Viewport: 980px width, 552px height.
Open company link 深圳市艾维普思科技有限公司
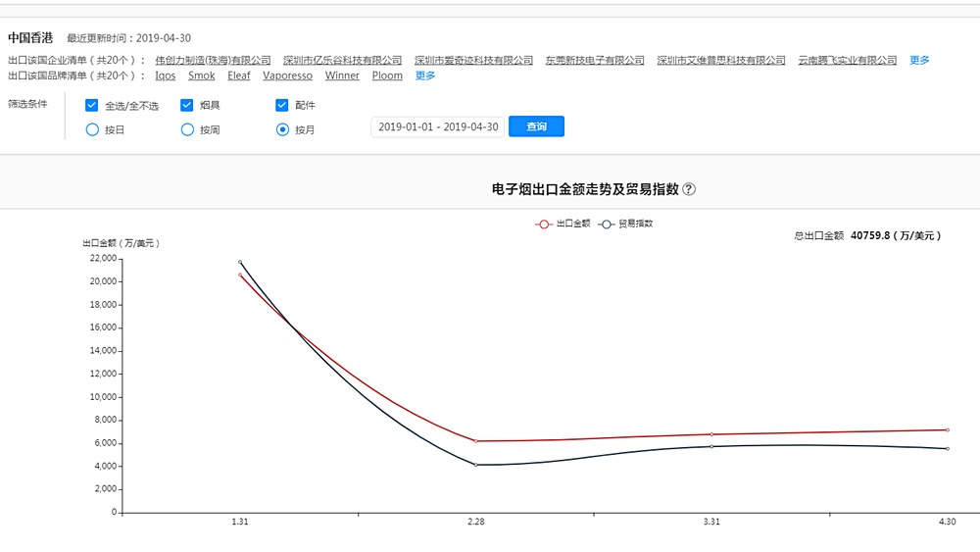tap(721, 60)
